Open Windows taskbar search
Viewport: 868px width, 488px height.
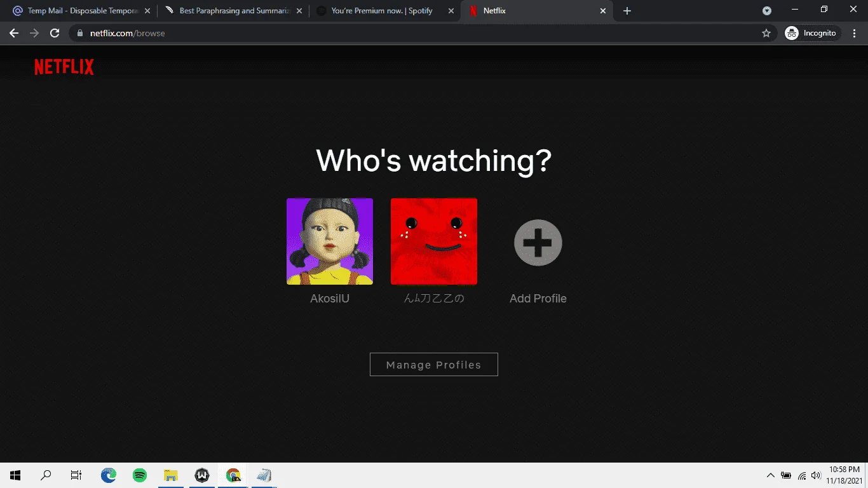(46, 475)
